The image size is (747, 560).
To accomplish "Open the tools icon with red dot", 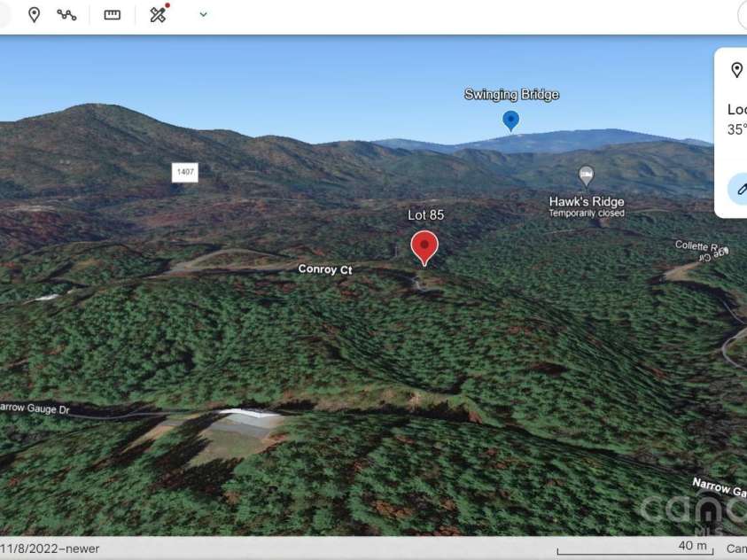I will [159, 14].
